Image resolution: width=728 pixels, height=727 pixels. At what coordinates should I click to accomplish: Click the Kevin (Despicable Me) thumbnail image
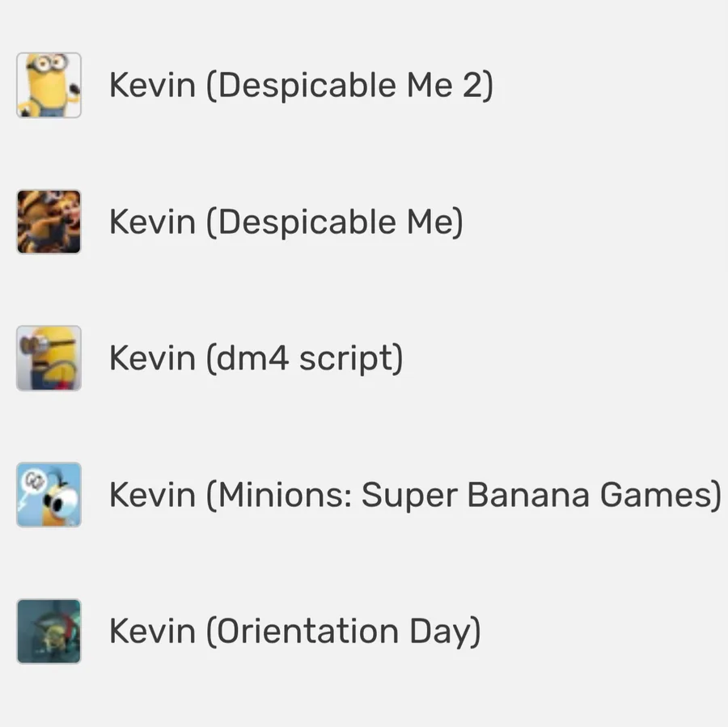49,222
